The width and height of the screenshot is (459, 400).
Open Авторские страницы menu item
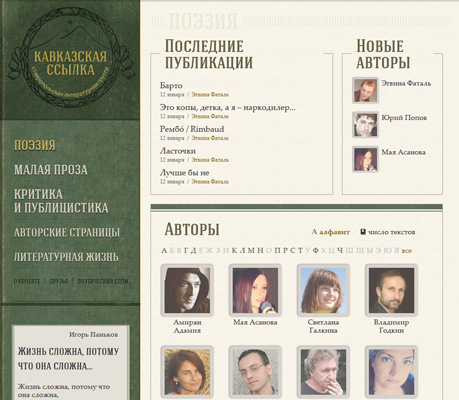67,232
